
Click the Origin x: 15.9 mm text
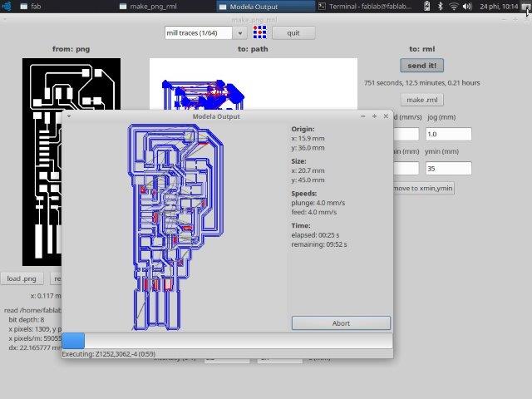tap(308, 139)
